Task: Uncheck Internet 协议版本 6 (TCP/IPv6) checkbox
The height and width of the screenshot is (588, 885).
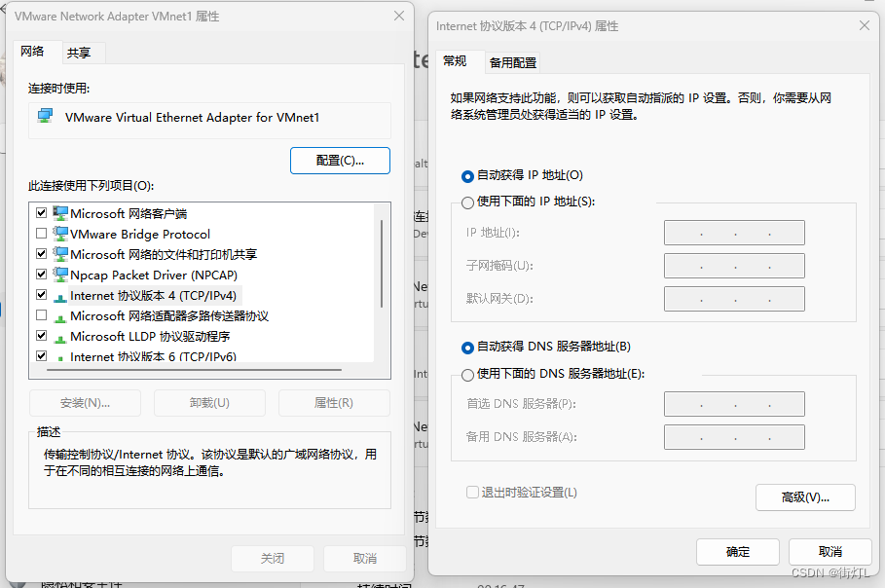Action: (x=41, y=355)
